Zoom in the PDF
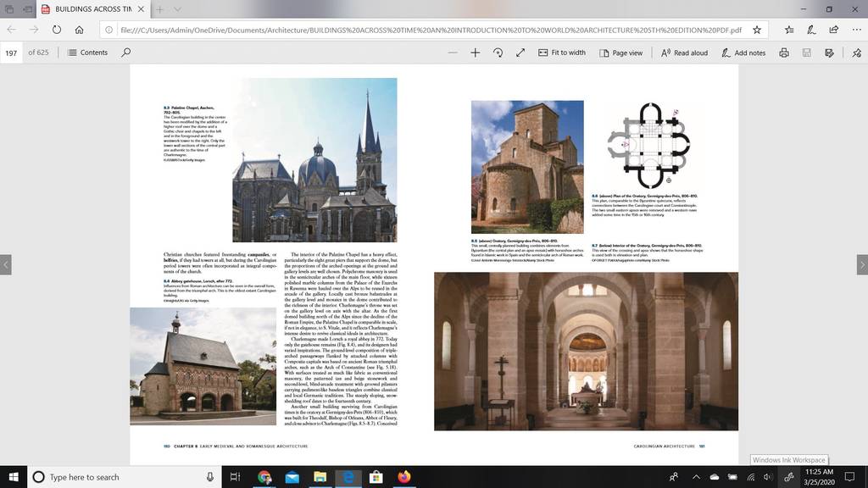The height and width of the screenshot is (488, 868). (x=475, y=53)
